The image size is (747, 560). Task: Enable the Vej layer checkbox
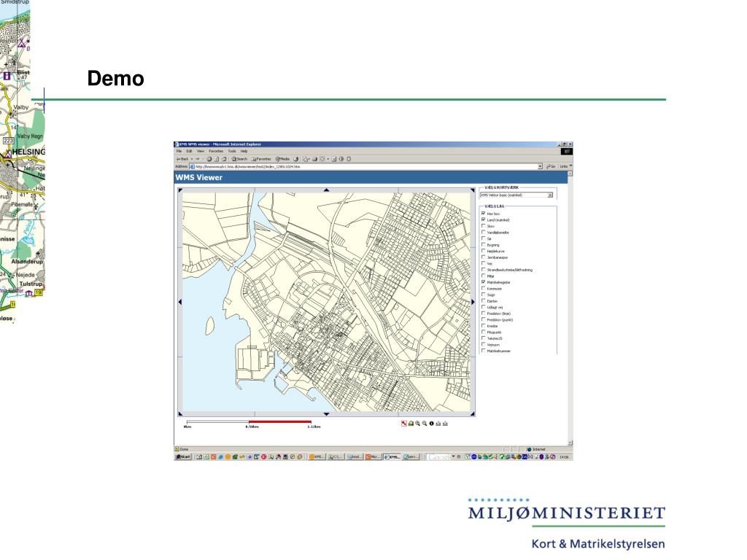[484, 263]
